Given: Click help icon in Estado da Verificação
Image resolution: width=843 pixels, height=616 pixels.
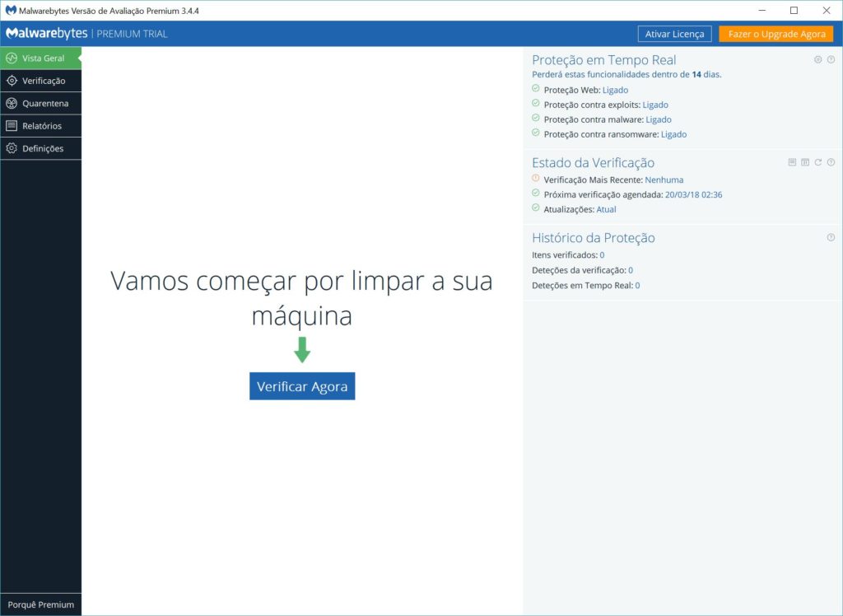Looking at the screenshot, I should click(831, 162).
